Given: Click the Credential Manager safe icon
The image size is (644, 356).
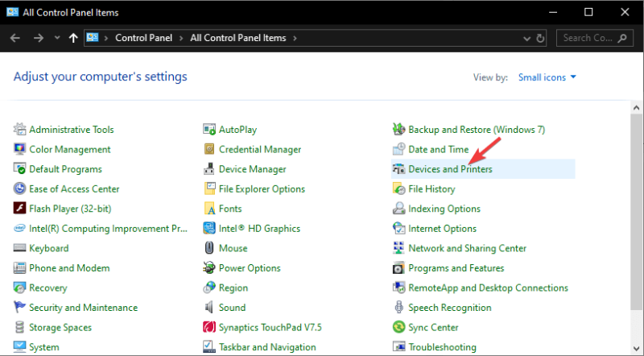Looking at the screenshot, I should pos(209,149).
